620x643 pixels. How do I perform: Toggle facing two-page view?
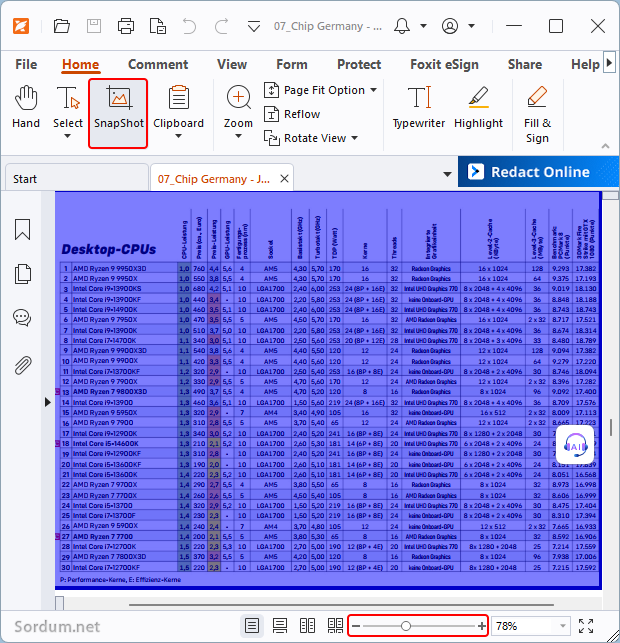(x=309, y=626)
